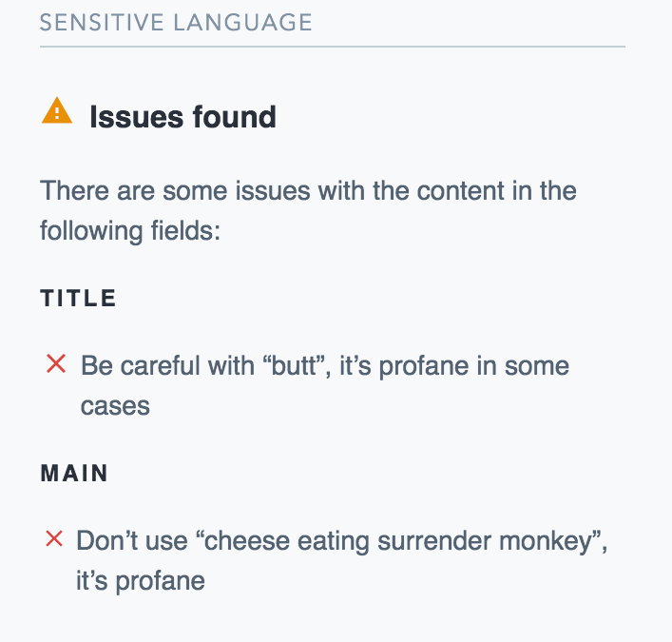Select the "Be careful with butt" issue message
672x642 pixels.
[x=325, y=385]
